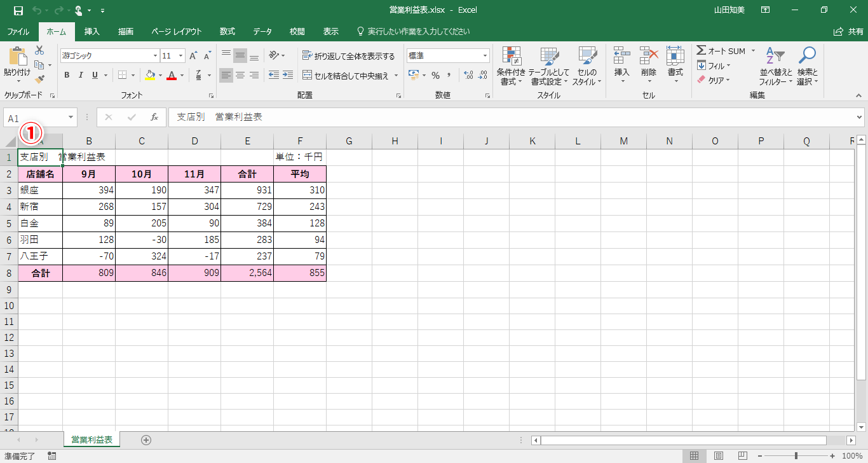Increase the font size with the larger A
This screenshot has height=463, width=868.
194,56
